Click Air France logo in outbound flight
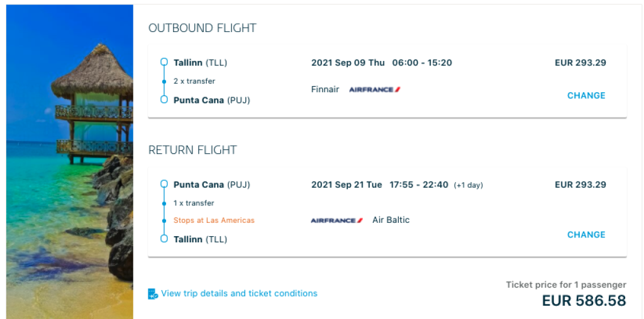Viewport: 644px width, 319px height. [375, 90]
